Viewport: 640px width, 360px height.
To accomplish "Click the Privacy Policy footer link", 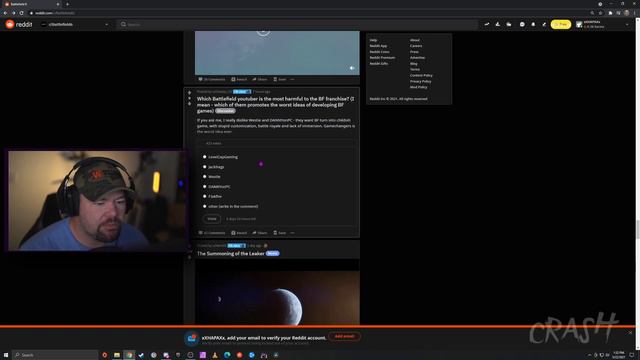I will click(420, 81).
